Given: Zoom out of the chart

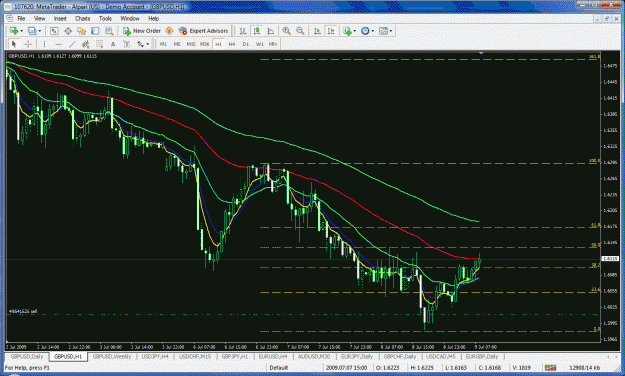Looking at the screenshot, I should [x=300, y=31].
